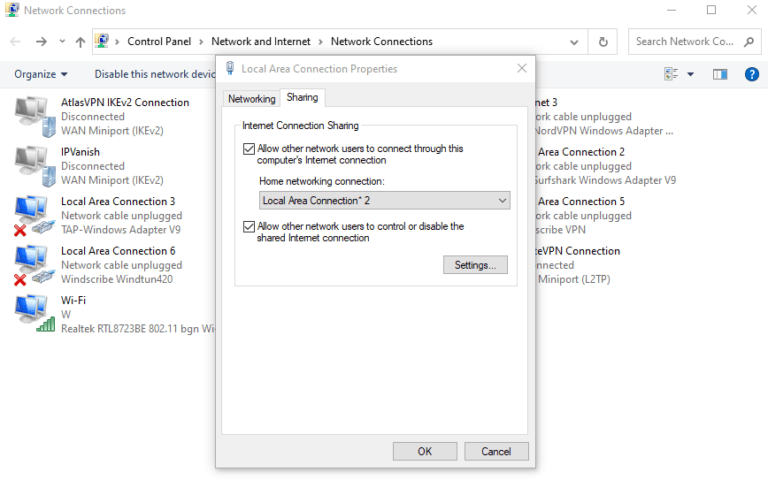Click the refresh button beside address bar
Screen dimensions: 768x480
pos(603,42)
